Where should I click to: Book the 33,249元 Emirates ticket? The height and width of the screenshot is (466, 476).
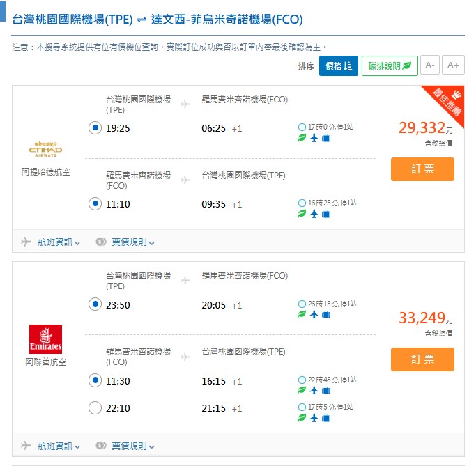(x=422, y=359)
